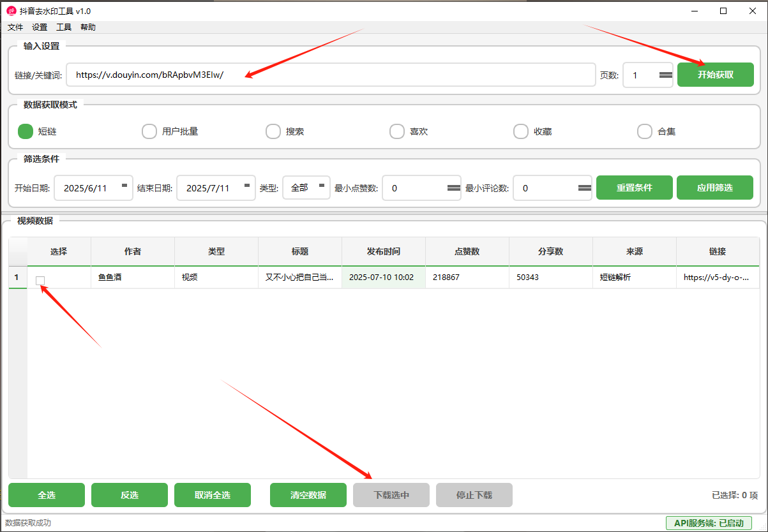
Task: Select the 喜欢 mode radio button
Action: coord(397,131)
